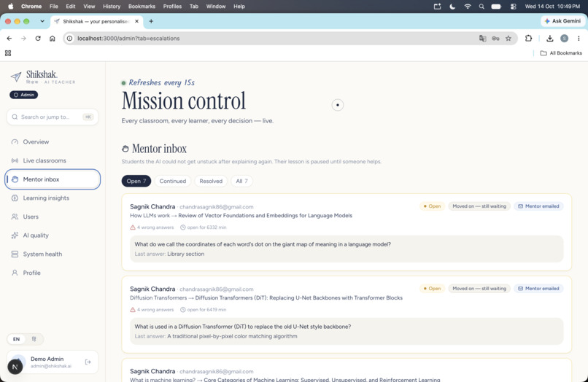Bookmark this page with the star icon
The width and height of the screenshot is (588, 382).
pyautogui.click(x=508, y=38)
